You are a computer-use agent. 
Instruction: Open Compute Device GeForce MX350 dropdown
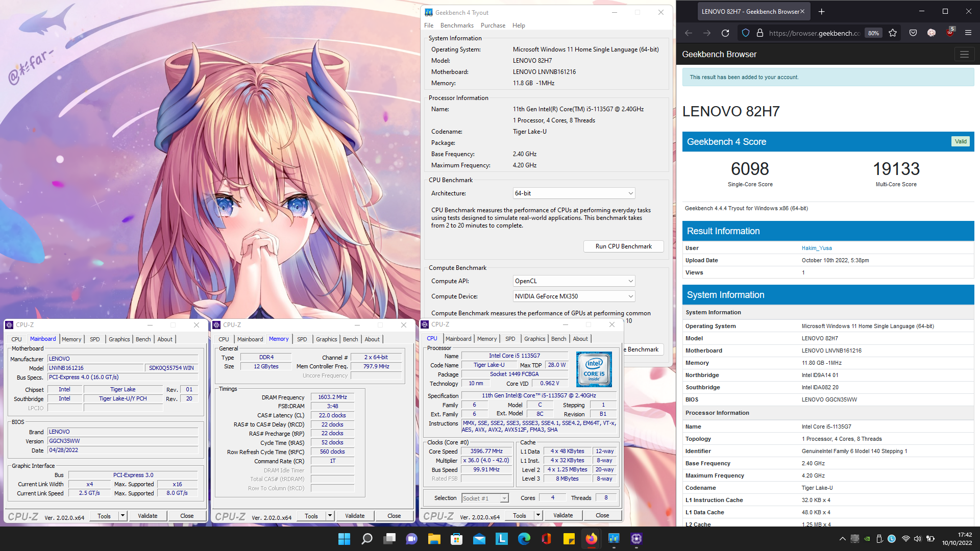tap(574, 296)
